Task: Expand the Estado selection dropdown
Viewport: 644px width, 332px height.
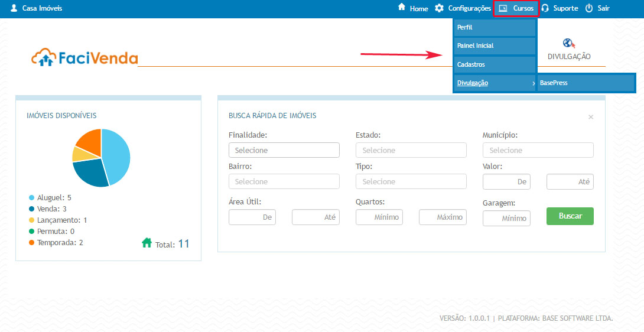Action: (x=411, y=150)
